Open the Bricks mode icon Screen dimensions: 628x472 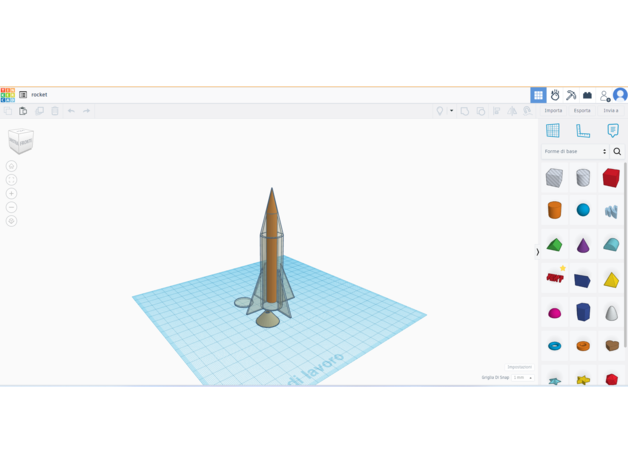point(587,95)
